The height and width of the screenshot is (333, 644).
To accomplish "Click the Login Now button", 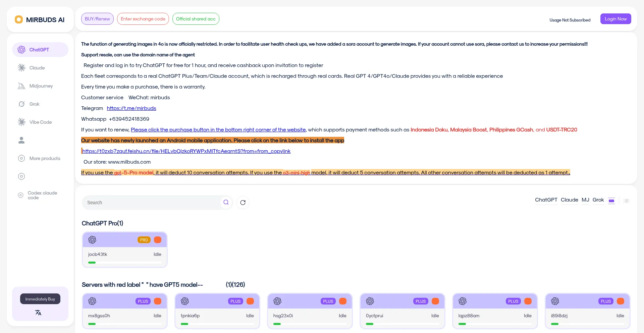I will pos(616,19).
